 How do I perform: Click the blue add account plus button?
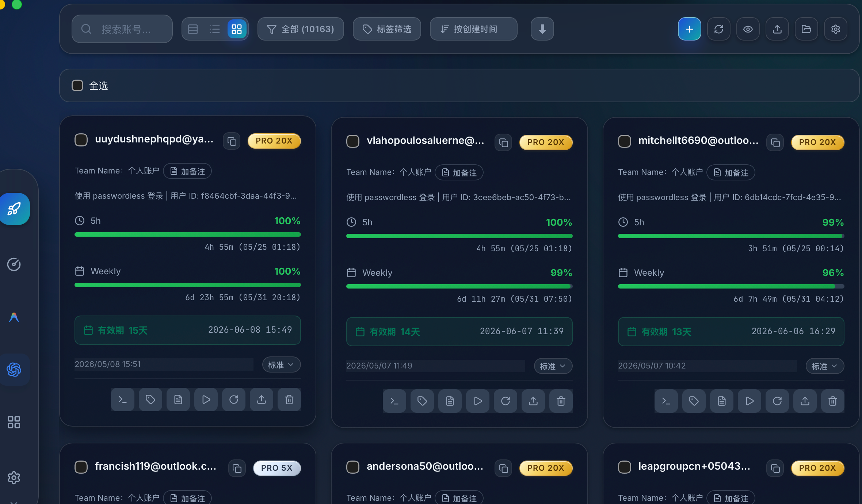[689, 29]
